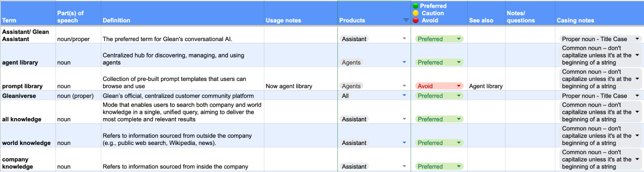Select the agent library term cell
Viewport: 644px width, 172px height.
[x=28, y=55]
